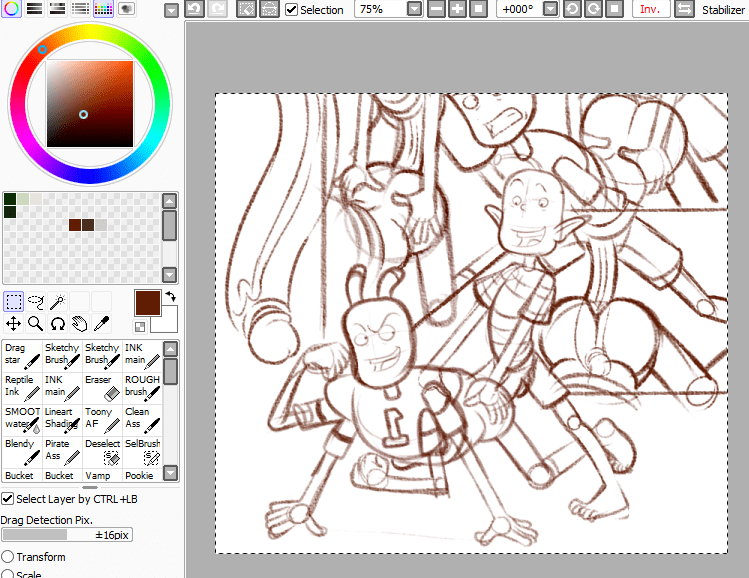
Task: Pick the light green palette swatch
Action: (23, 199)
